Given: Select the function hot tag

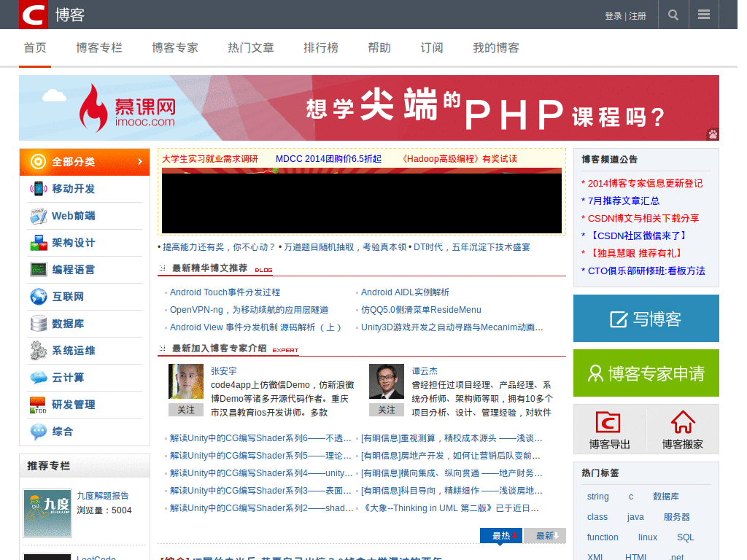Looking at the screenshot, I should (x=603, y=537).
